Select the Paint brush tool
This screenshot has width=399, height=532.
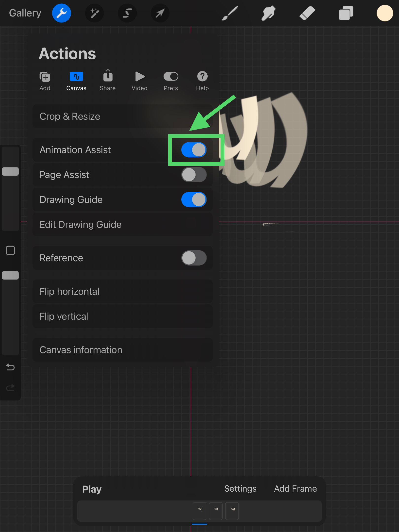click(x=230, y=13)
